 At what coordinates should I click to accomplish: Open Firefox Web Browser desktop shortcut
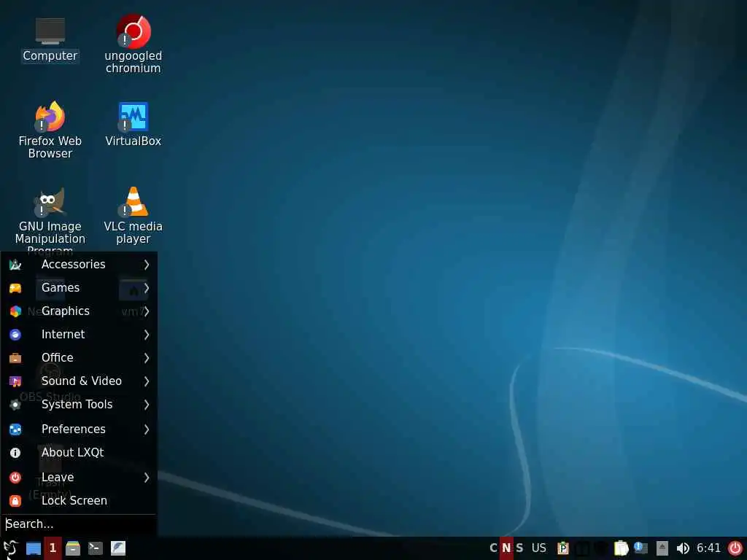tap(50, 130)
